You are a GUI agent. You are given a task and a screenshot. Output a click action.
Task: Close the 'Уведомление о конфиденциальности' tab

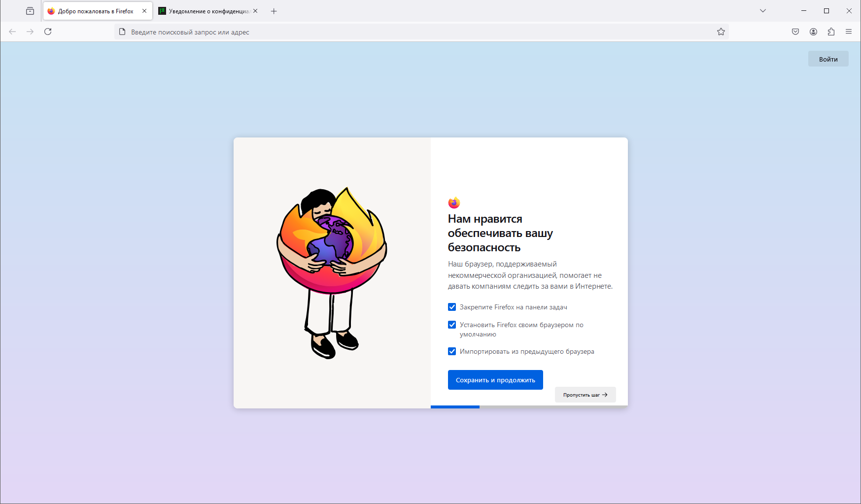[255, 11]
